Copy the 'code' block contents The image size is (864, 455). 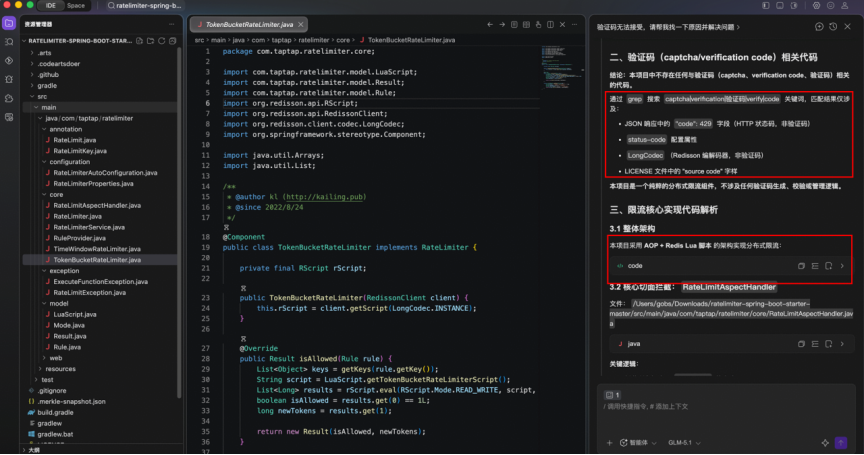tap(801, 266)
